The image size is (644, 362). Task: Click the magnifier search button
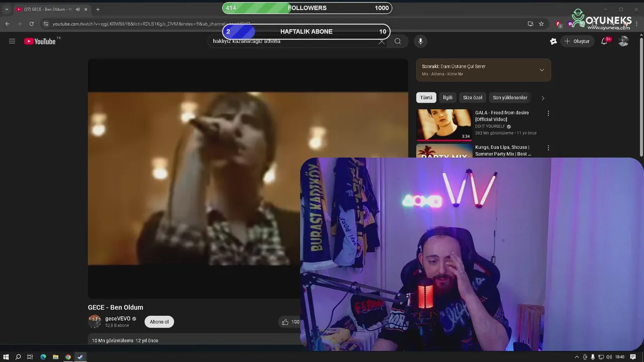click(397, 41)
